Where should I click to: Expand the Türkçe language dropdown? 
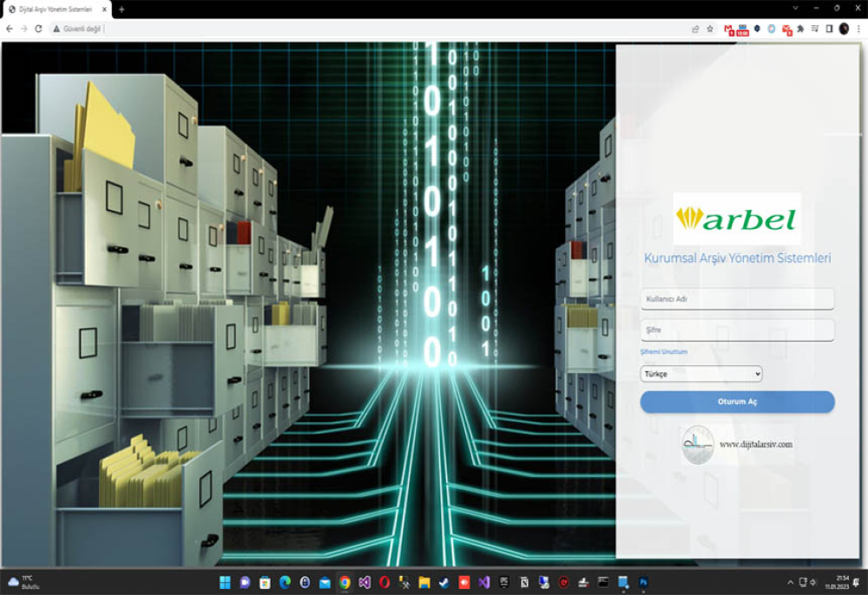pyautogui.click(x=700, y=374)
